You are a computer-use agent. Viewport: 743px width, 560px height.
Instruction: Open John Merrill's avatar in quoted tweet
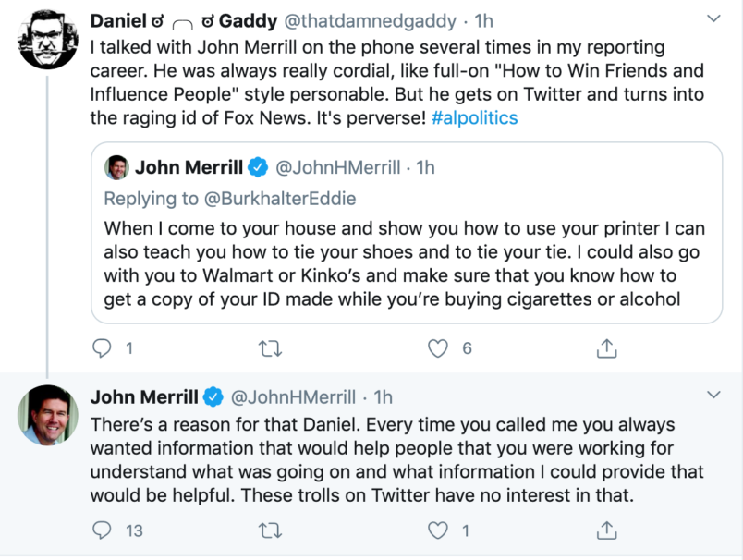click(x=116, y=168)
